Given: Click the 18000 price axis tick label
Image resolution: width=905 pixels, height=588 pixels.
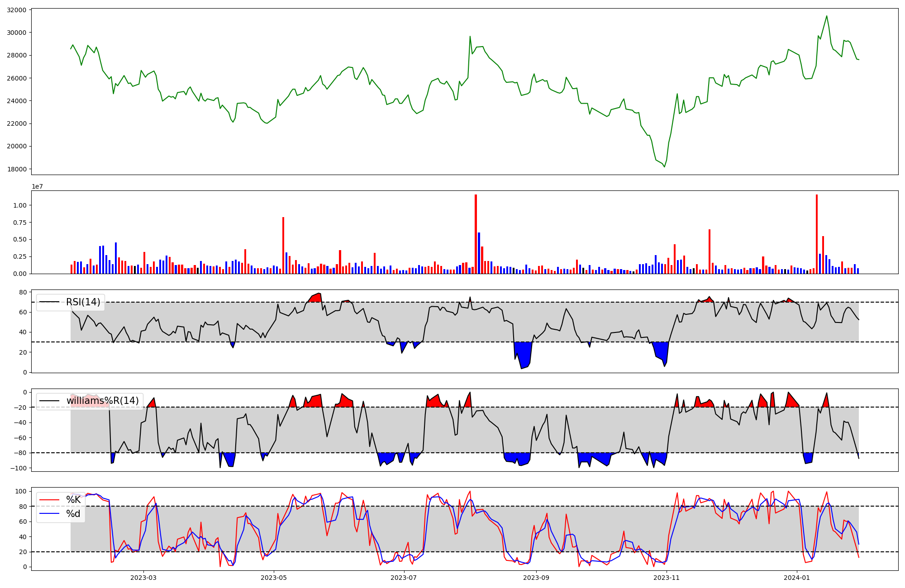Looking at the screenshot, I should pyautogui.click(x=16, y=169).
